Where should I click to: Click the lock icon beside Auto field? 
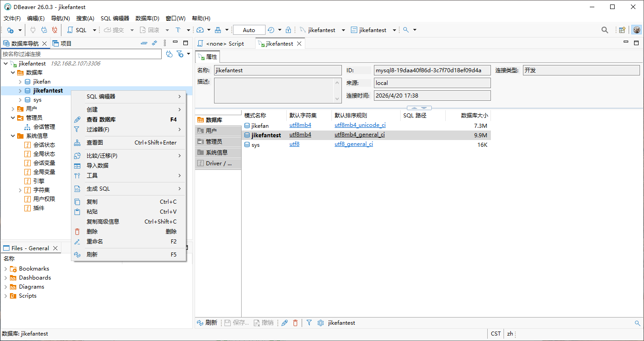click(288, 30)
